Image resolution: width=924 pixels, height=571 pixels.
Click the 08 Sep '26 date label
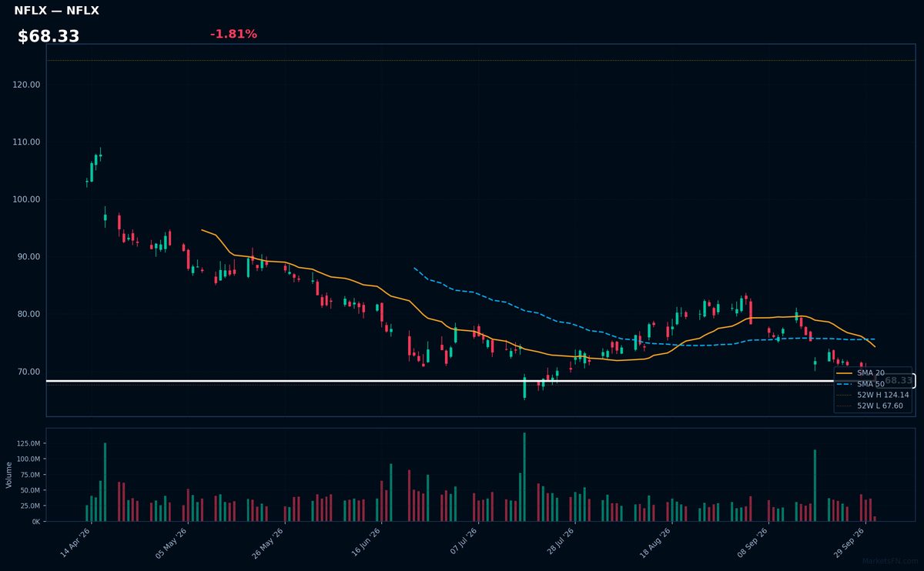pyautogui.click(x=752, y=542)
